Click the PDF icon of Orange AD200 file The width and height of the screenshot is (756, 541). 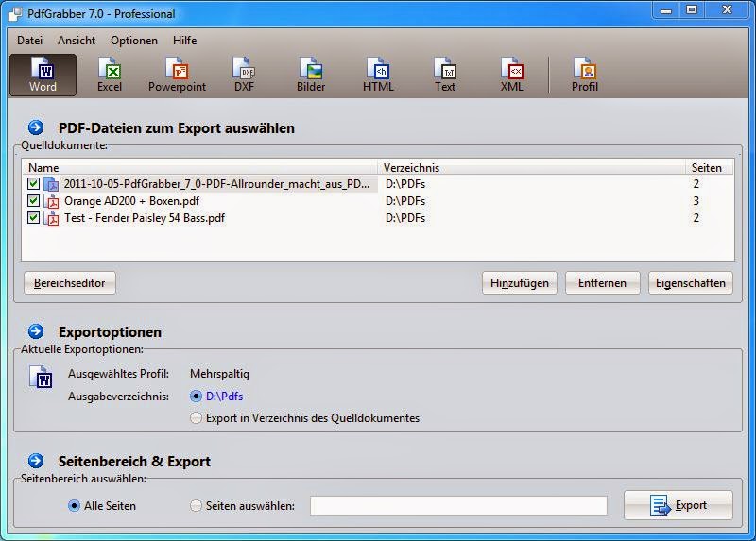click(52, 201)
